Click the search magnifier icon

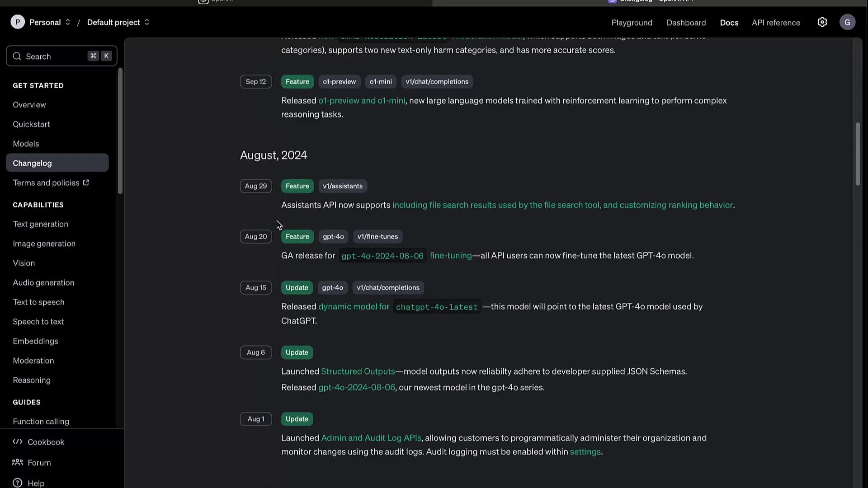pyautogui.click(x=17, y=56)
